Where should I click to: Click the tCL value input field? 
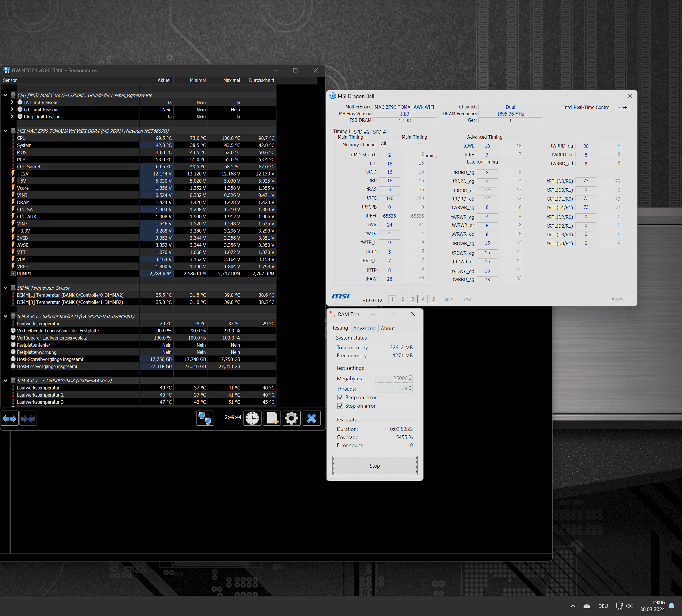[x=389, y=164]
